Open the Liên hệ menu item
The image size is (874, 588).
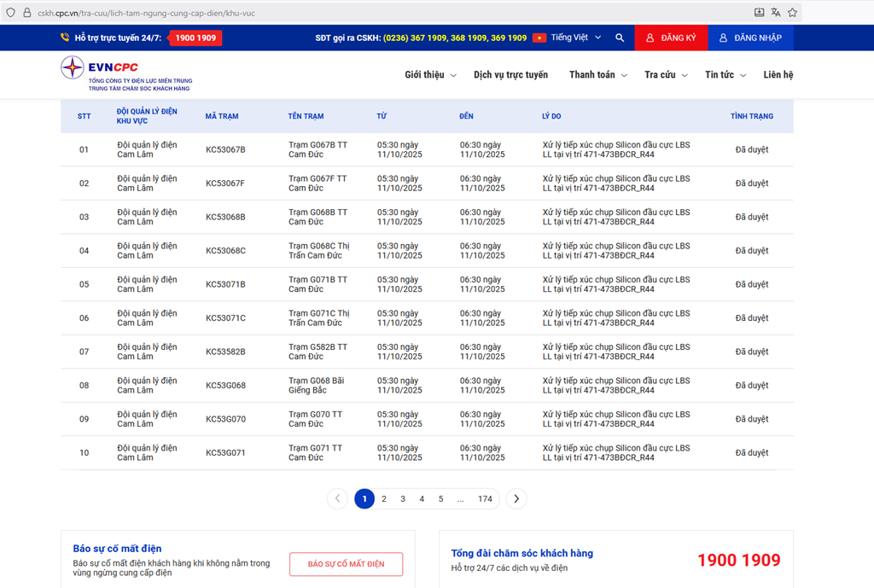[x=778, y=75]
